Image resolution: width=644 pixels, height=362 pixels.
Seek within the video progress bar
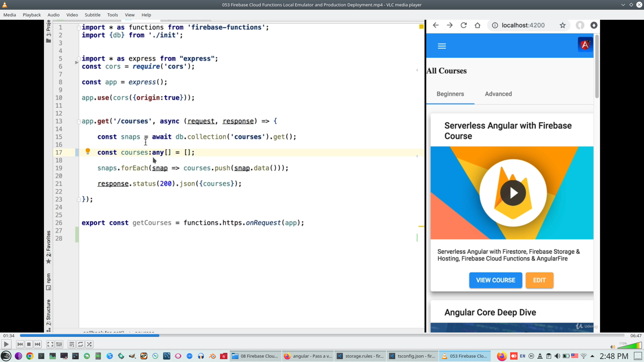(322, 336)
